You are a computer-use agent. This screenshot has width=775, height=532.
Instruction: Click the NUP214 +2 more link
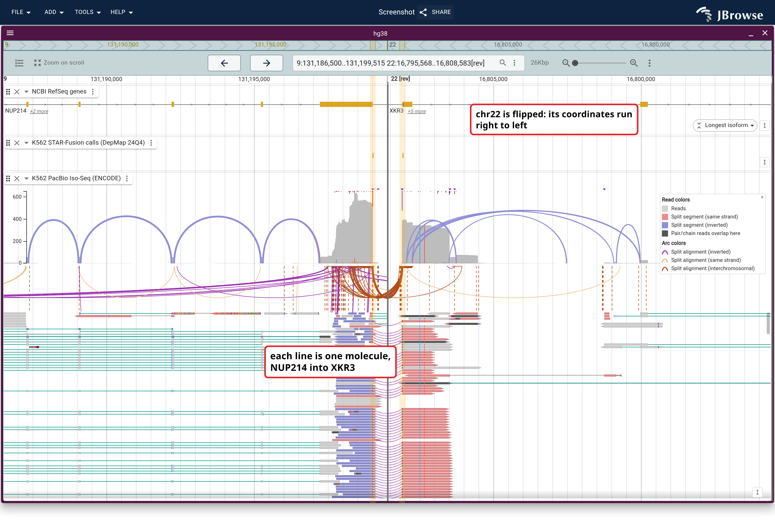(39, 111)
